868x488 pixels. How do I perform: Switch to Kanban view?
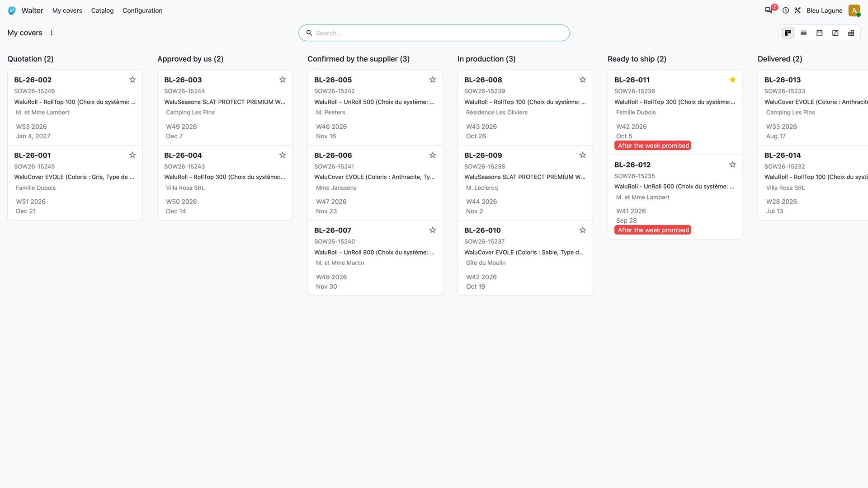[788, 33]
